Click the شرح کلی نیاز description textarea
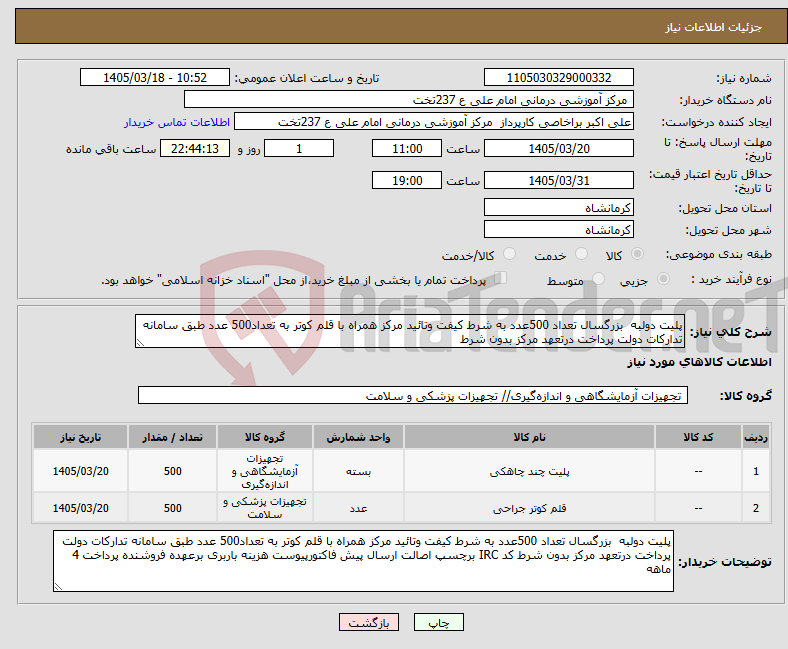The image size is (788, 649). point(410,331)
